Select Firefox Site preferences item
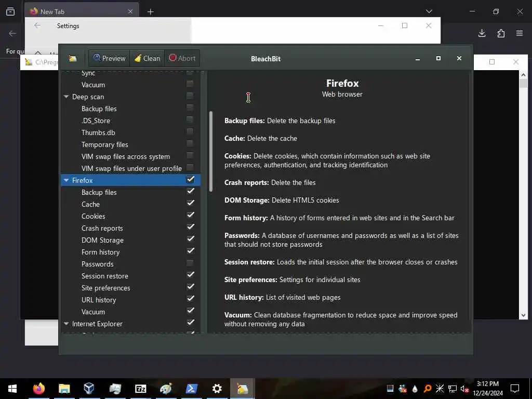This screenshot has width=532, height=399. click(x=106, y=288)
